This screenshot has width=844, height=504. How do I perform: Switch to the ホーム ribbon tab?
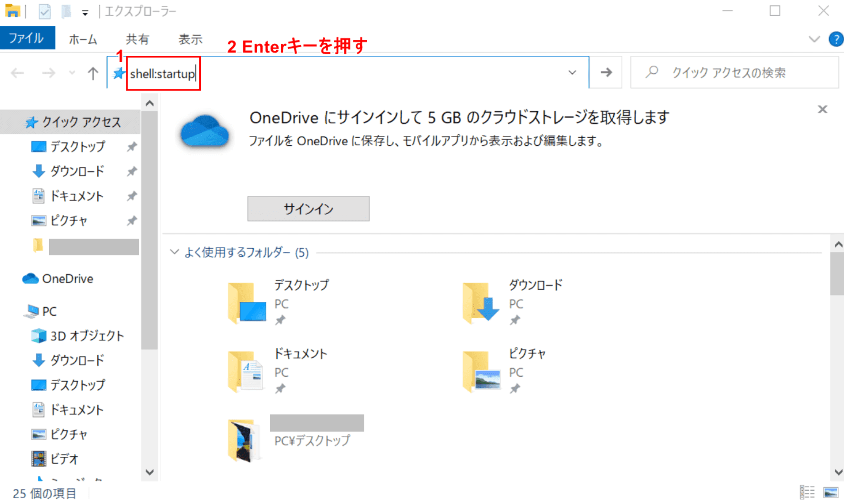[x=83, y=39]
